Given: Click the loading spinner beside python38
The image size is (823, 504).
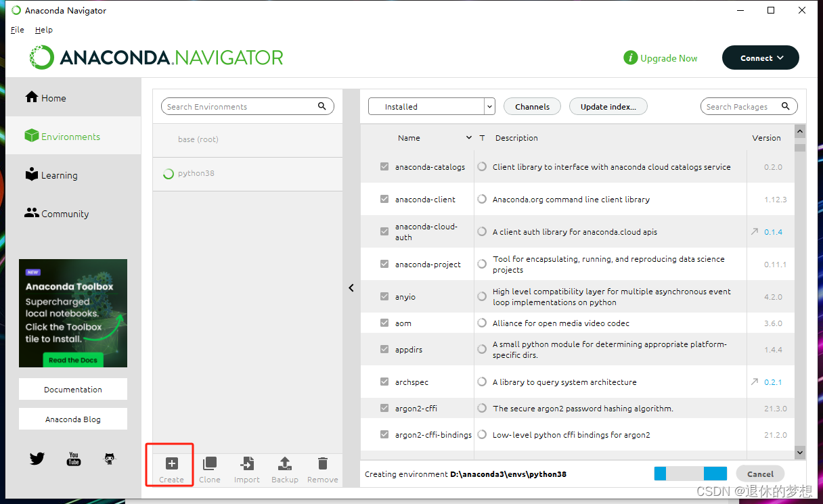Looking at the screenshot, I should [169, 173].
